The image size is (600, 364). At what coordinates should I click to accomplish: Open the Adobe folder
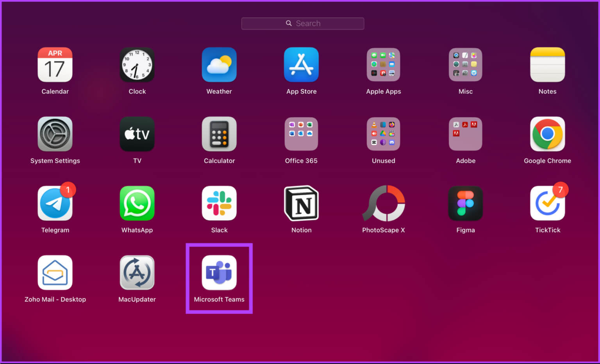(465, 134)
